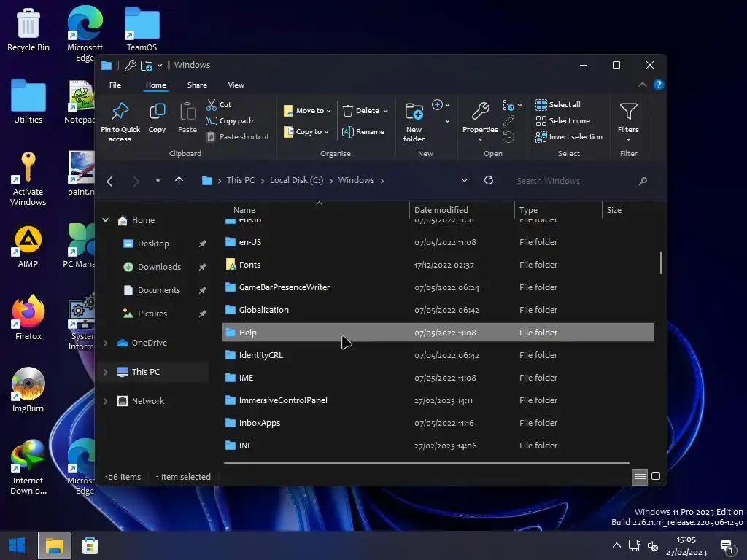The image size is (747, 560).
Task: Click Paste shortcut in ribbon
Action: 239,137
